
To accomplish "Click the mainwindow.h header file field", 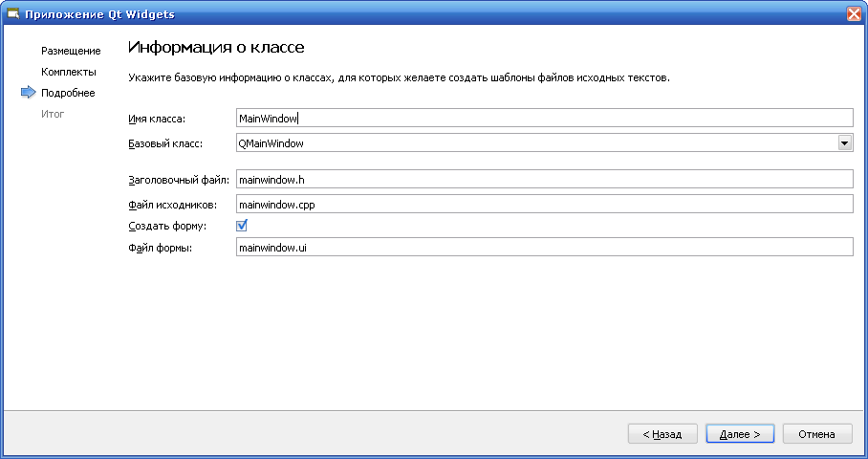I will tap(544, 180).
